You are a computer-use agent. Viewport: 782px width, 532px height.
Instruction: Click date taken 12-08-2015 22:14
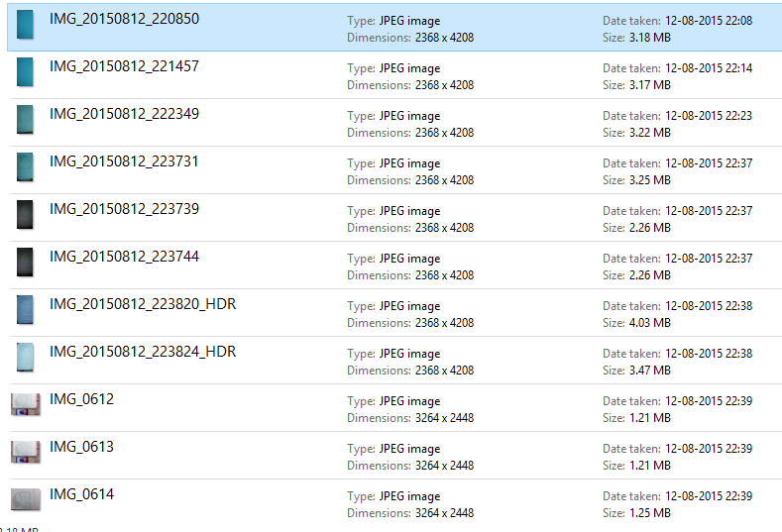pos(709,68)
